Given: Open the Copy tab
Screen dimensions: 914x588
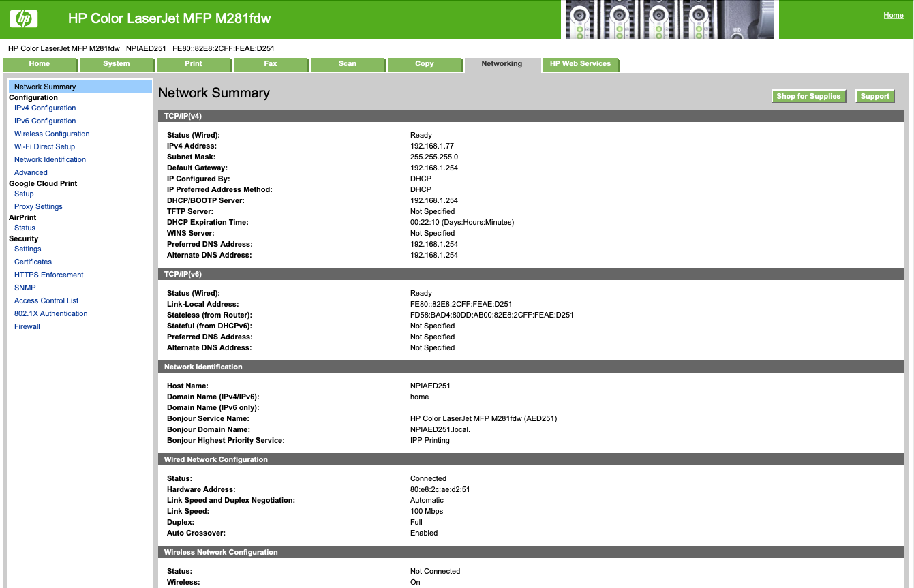Looking at the screenshot, I should [425, 64].
